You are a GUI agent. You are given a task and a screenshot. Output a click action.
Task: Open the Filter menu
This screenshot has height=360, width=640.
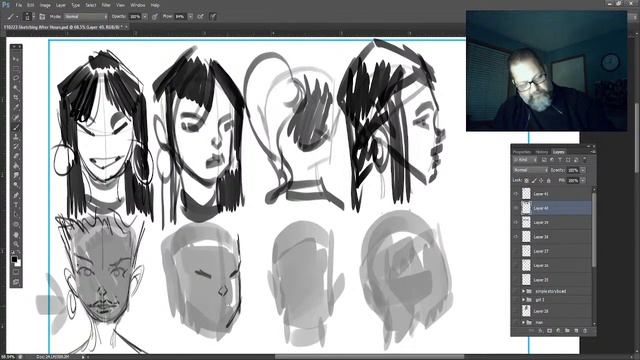point(106,5)
